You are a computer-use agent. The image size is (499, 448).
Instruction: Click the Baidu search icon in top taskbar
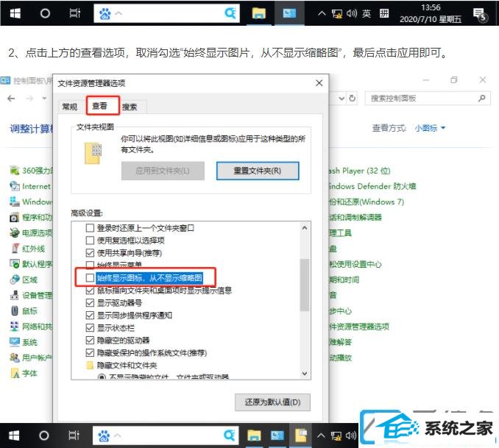point(230,13)
